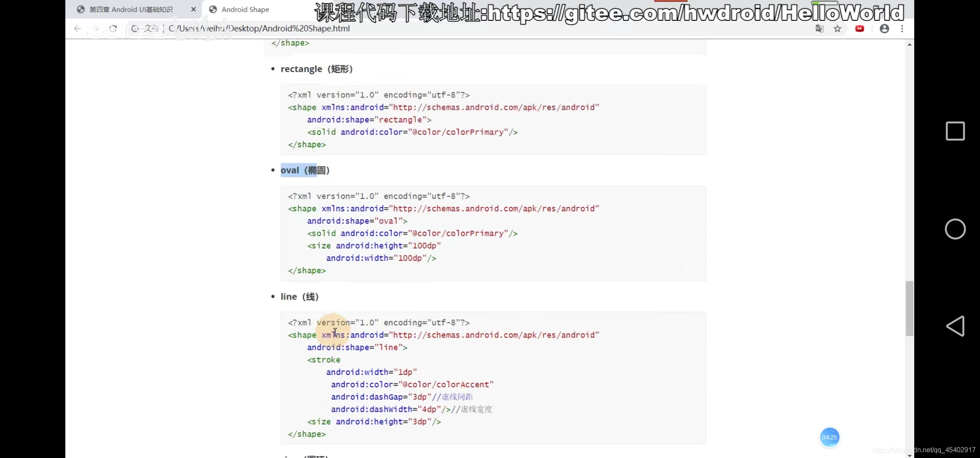Screen dimensions: 980x458
Task: Click the red extension icon
Action: tap(860, 28)
